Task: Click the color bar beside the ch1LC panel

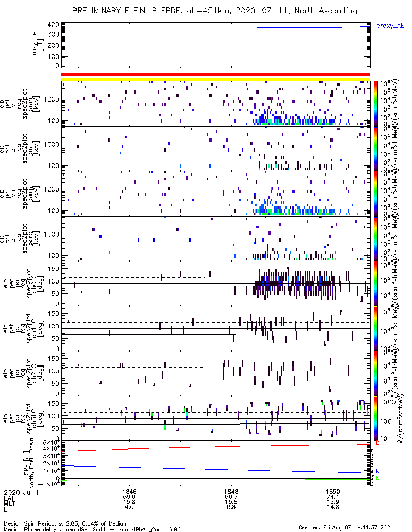Action: [x=375, y=328]
